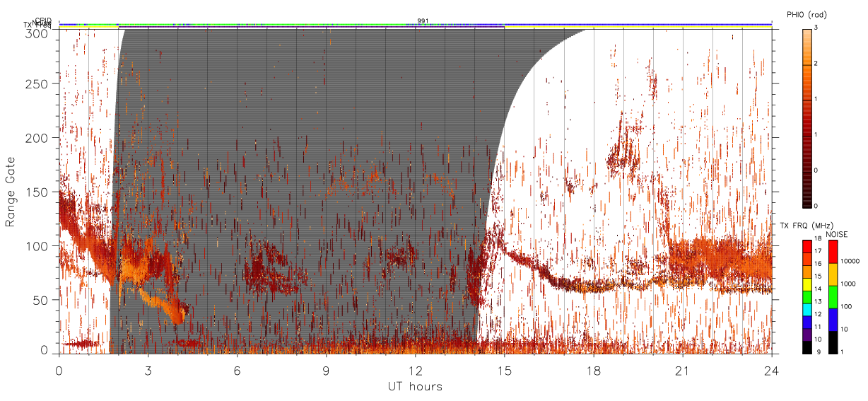
Task: Click NOISE legend value '10000'
Action: coord(850,261)
